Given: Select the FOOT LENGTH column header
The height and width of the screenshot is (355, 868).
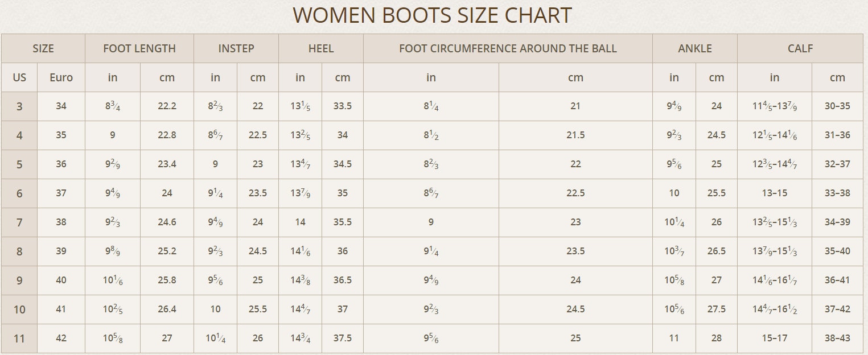Looking at the screenshot, I should click(x=139, y=48).
